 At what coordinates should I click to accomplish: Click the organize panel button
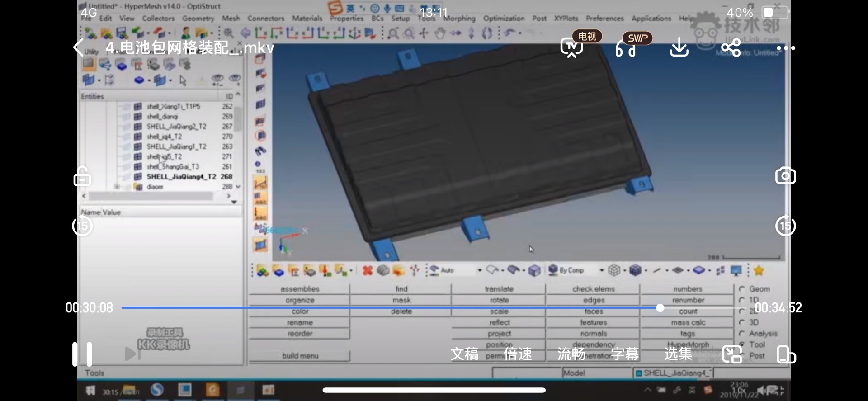(x=299, y=300)
